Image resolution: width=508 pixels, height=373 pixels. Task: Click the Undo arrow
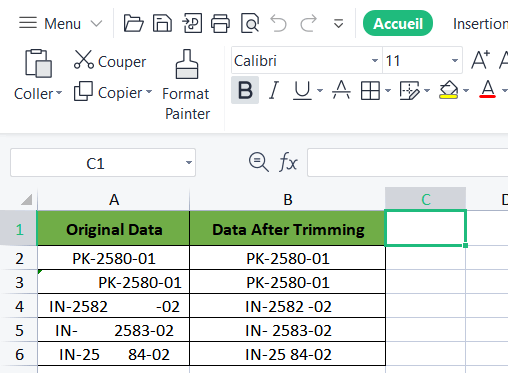click(x=279, y=23)
